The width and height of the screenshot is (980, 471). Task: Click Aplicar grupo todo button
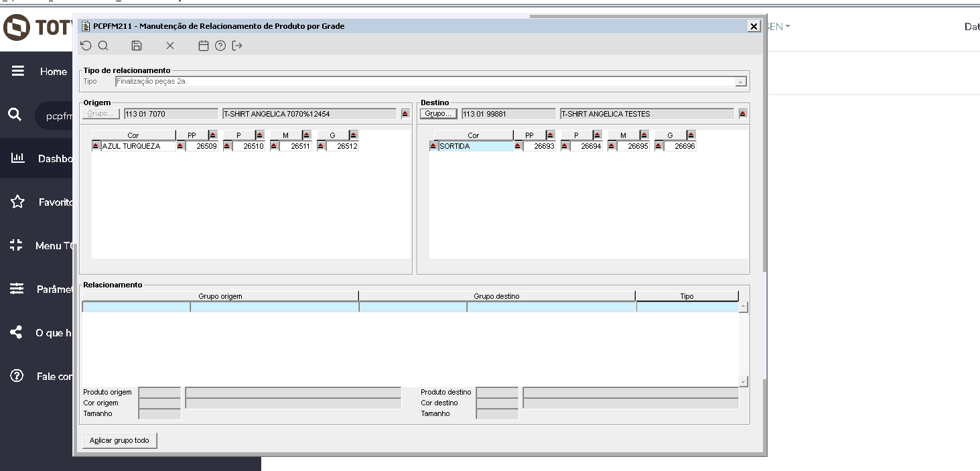coord(119,441)
